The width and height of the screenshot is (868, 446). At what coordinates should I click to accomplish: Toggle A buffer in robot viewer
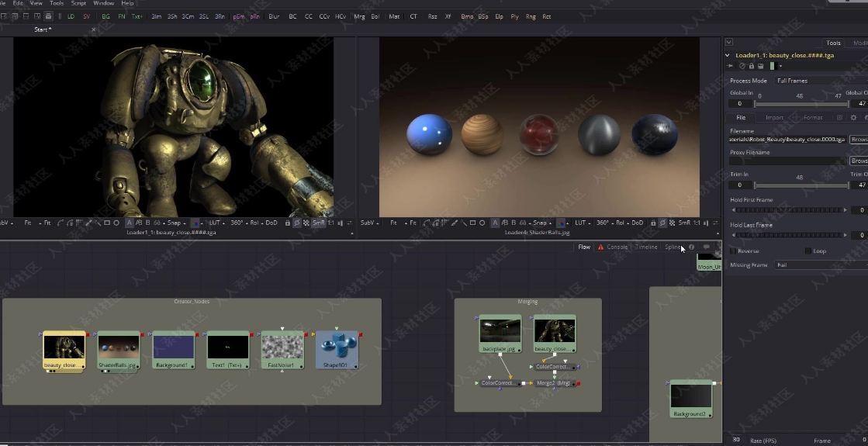[129, 223]
